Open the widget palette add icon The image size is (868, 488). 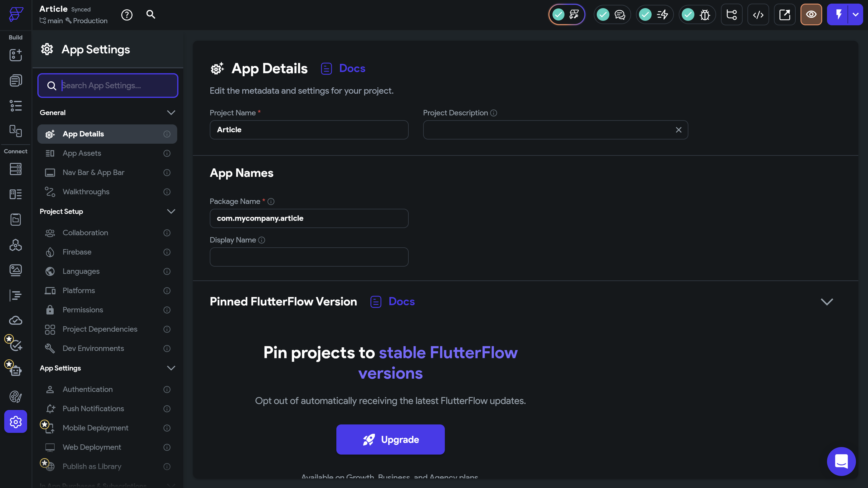[15, 55]
